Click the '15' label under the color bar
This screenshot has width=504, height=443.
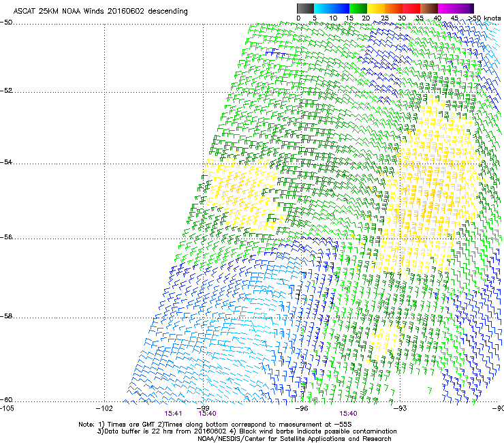[349, 18]
